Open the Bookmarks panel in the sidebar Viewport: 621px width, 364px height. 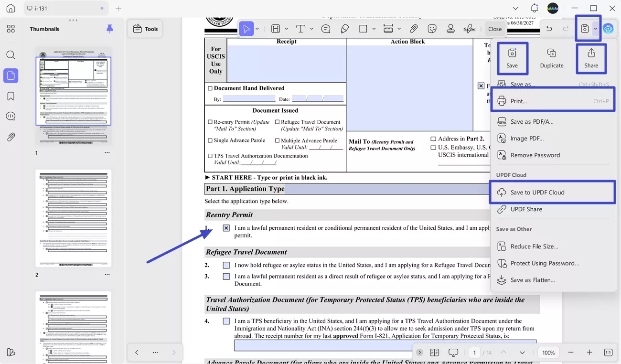[x=11, y=95]
